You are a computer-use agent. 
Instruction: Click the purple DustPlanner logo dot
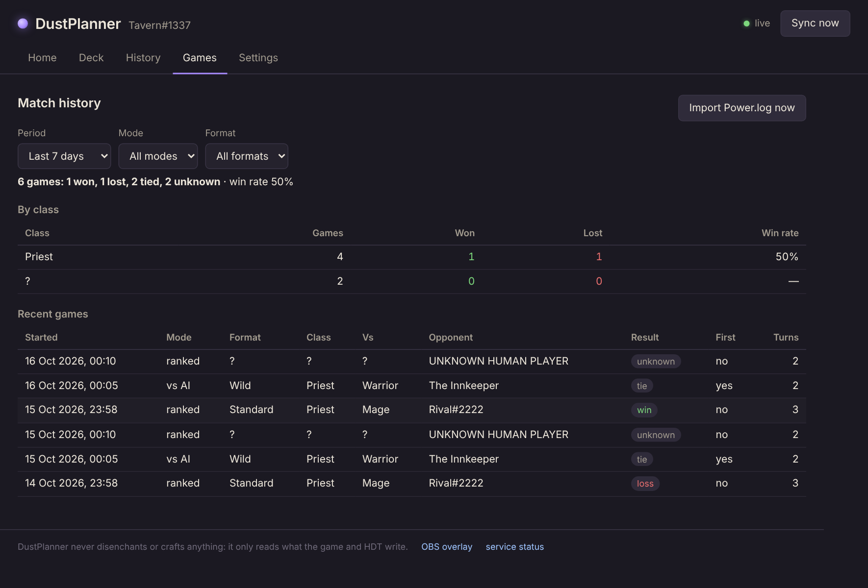[23, 24]
